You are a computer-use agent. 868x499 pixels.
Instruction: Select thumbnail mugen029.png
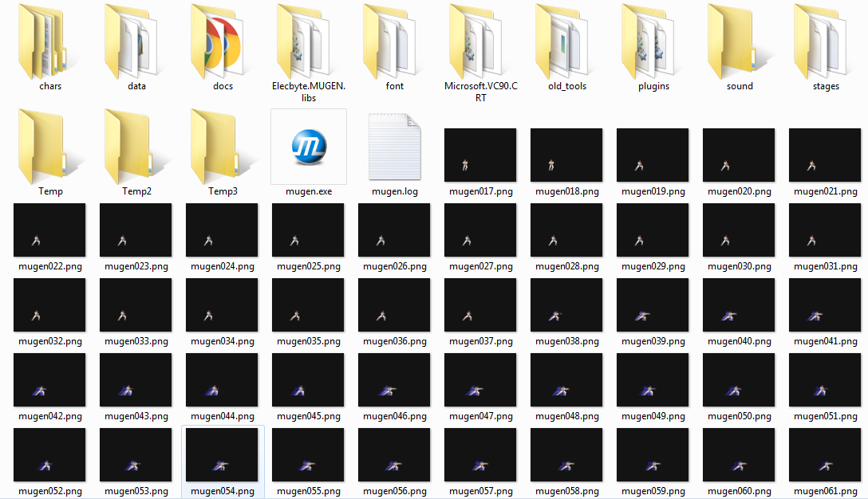[x=653, y=230]
